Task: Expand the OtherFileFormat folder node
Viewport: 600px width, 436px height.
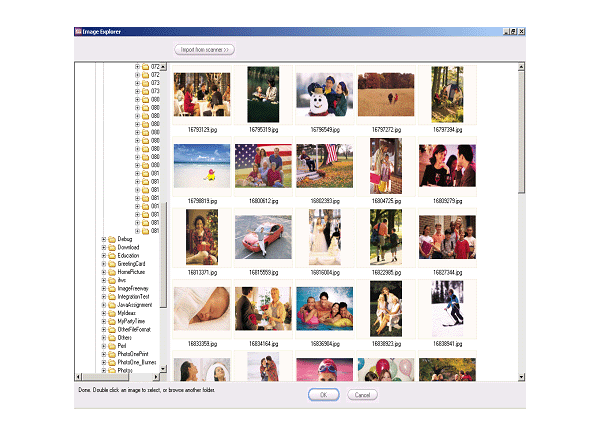Action: tap(103, 329)
